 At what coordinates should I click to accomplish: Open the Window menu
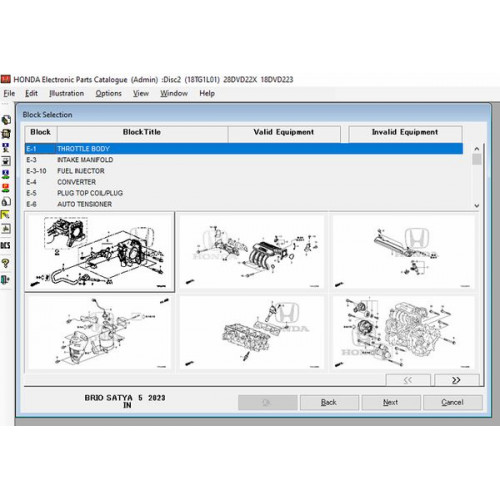click(x=174, y=93)
